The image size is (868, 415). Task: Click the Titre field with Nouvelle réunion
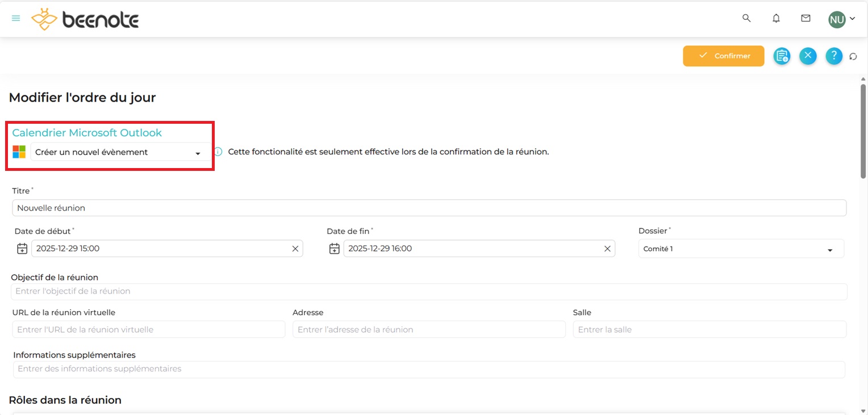tap(429, 208)
